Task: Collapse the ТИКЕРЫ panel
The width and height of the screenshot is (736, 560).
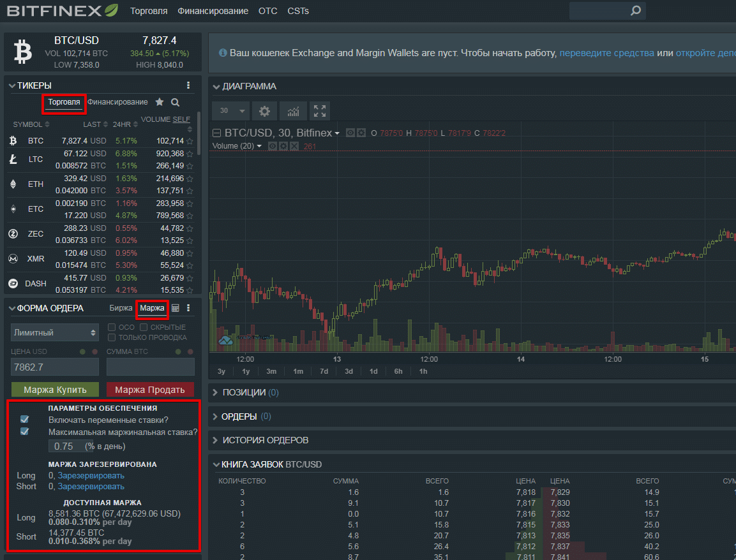Action: (12, 86)
